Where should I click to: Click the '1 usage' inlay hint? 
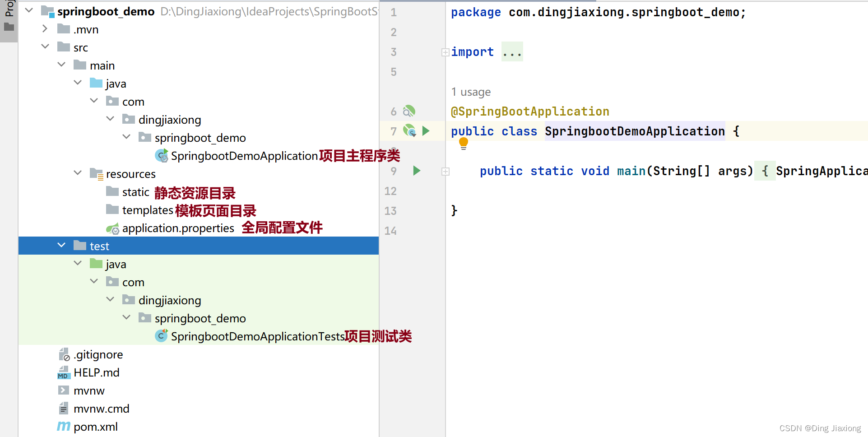click(x=471, y=92)
